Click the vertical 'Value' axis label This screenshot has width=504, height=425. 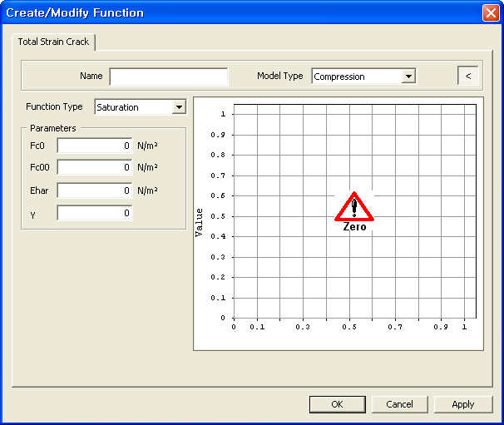[199, 222]
